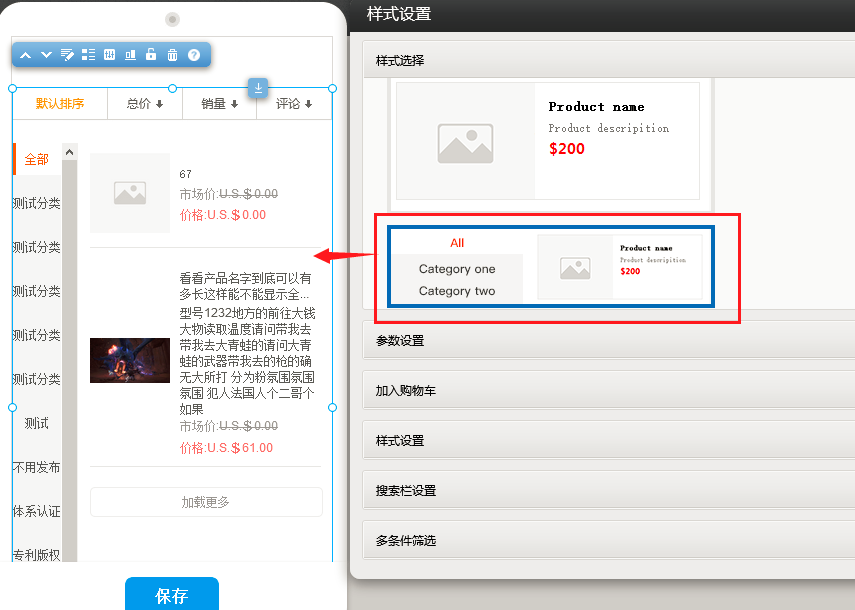Screen dimensions: 855x610
Task: Open help question mark icon
Action: point(194,55)
